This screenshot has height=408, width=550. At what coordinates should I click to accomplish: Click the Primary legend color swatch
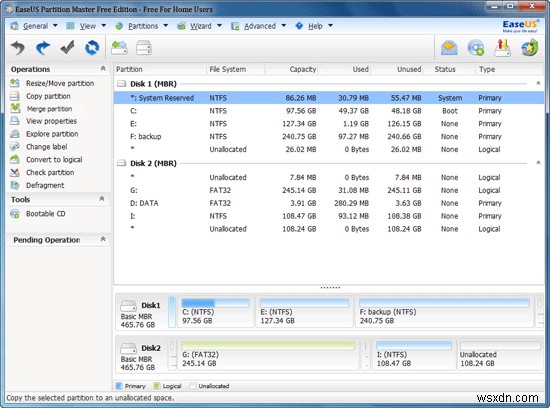[119, 386]
